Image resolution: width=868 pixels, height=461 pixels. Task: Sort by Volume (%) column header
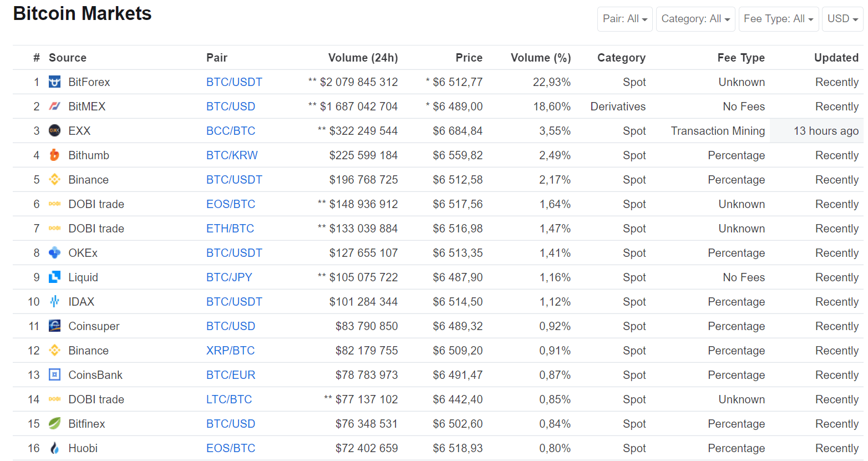click(541, 58)
